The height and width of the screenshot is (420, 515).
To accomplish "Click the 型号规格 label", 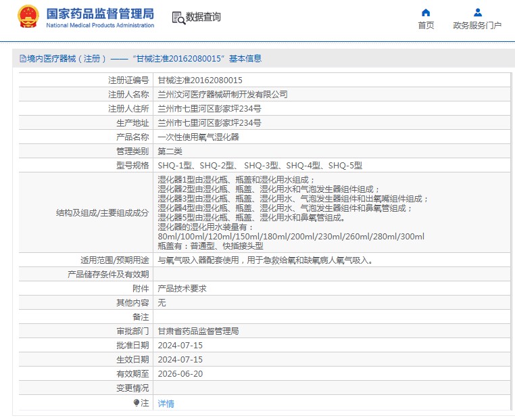I will tap(132, 165).
